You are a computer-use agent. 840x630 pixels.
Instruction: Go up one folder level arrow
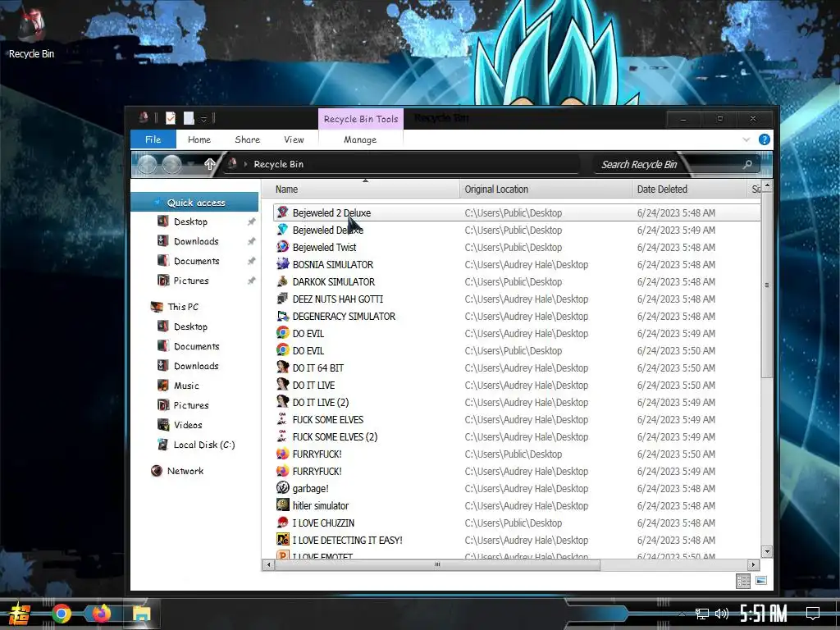tap(209, 164)
